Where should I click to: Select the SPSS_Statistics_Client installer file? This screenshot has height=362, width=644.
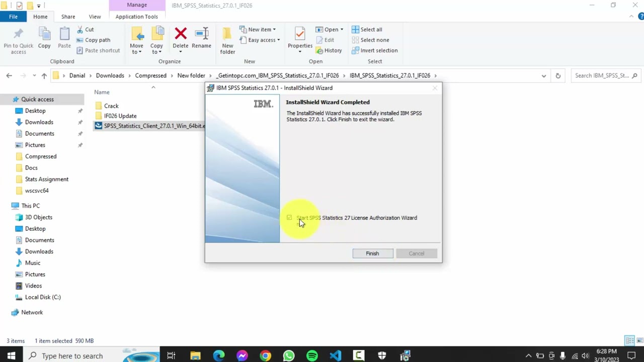pyautogui.click(x=149, y=126)
